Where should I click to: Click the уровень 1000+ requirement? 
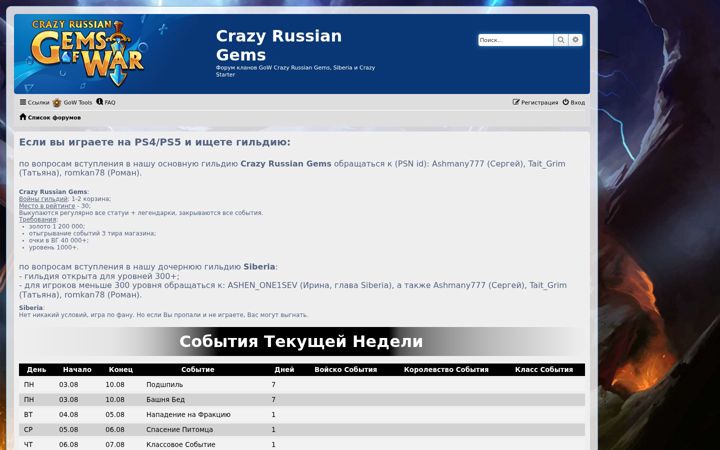tap(53, 247)
